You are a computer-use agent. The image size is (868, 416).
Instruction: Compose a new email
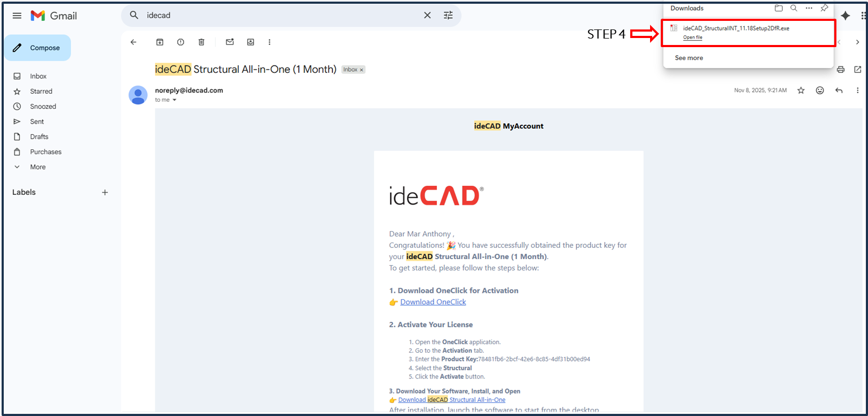tap(37, 48)
